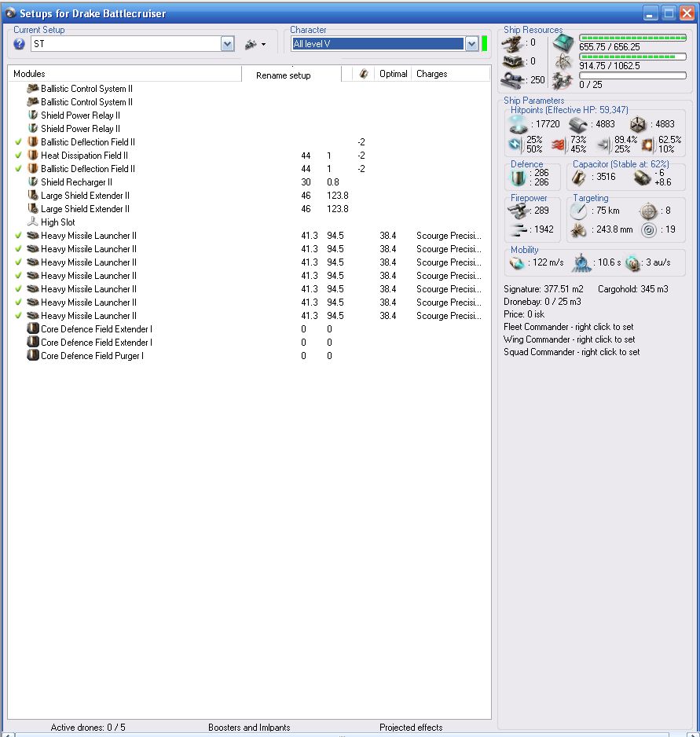
Task: Select the All level V character field
Action: tap(378, 44)
